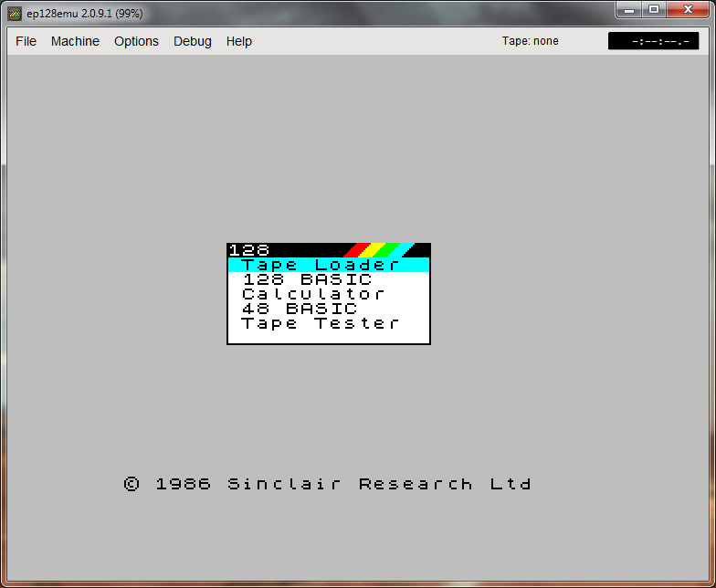
Task: Click the ep128emu application icon in title bar
Action: click(x=15, y=14)
